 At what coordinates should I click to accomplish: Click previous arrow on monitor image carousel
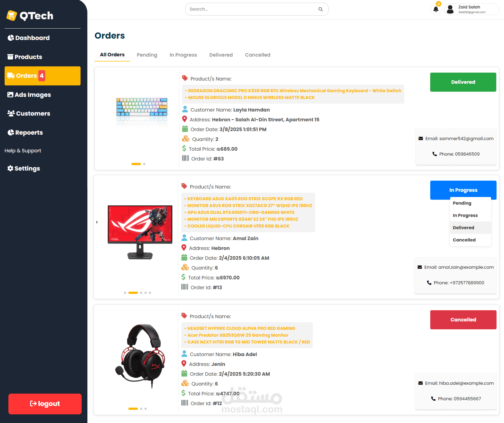(97, 222)
